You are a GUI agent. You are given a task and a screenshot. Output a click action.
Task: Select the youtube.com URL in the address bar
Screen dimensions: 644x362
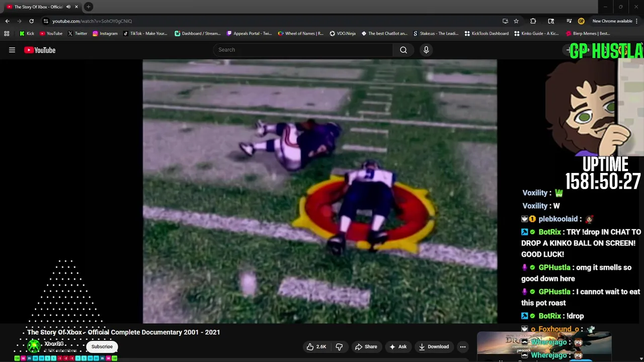coord(92,21)
